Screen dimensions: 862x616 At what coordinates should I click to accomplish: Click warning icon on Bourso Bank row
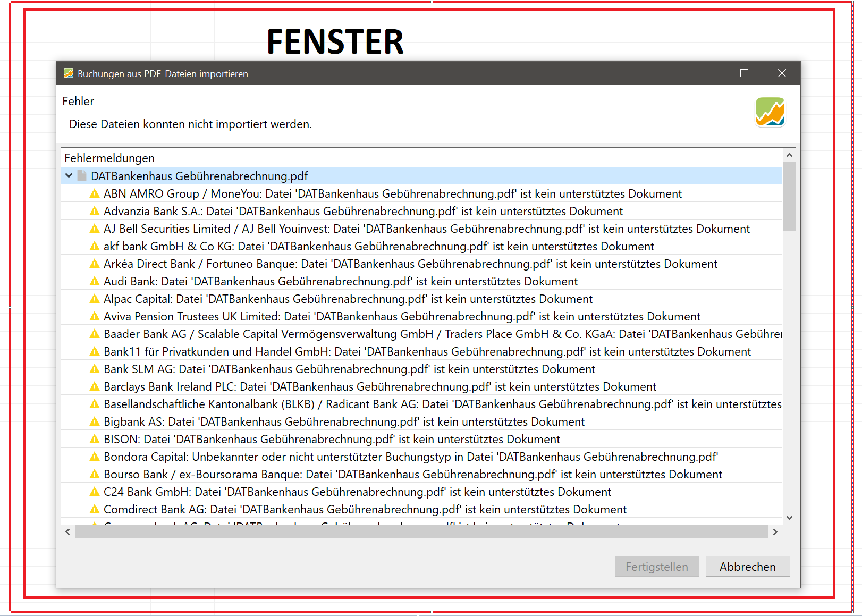coord(95,474)
